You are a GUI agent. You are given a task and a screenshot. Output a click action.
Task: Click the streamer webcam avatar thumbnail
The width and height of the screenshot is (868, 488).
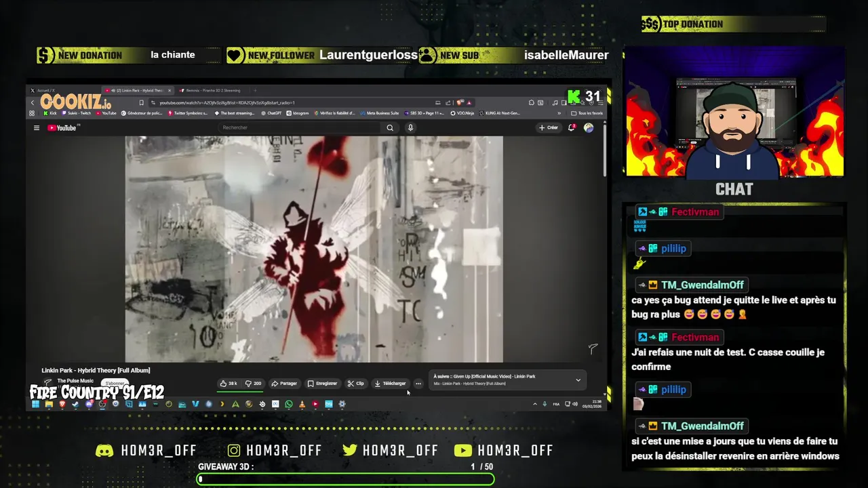[735, 112]
